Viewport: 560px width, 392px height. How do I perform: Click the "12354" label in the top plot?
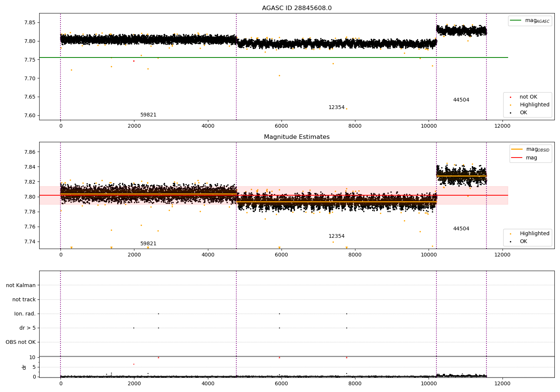coord(336,108)
